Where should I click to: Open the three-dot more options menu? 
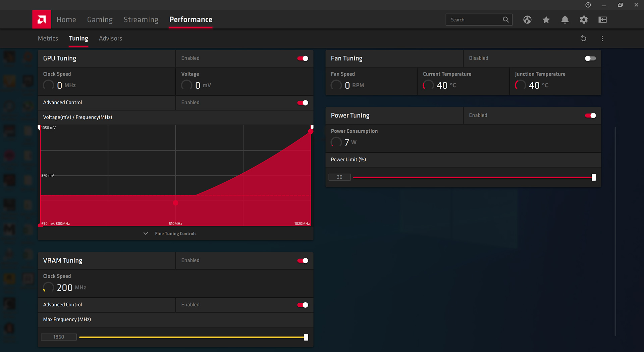(602, 38)
